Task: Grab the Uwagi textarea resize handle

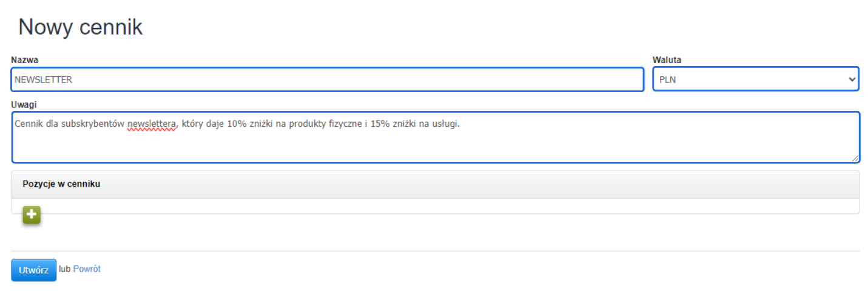Action: pos(855,158)
